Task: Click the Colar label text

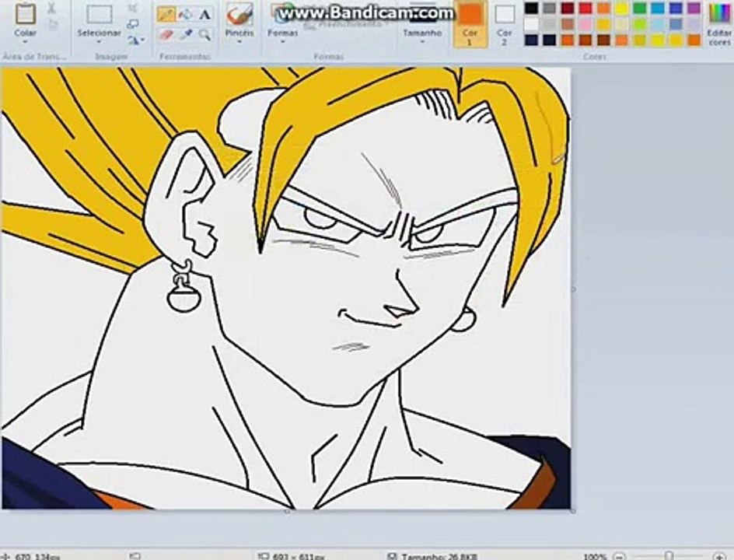Action: [26, 33]
